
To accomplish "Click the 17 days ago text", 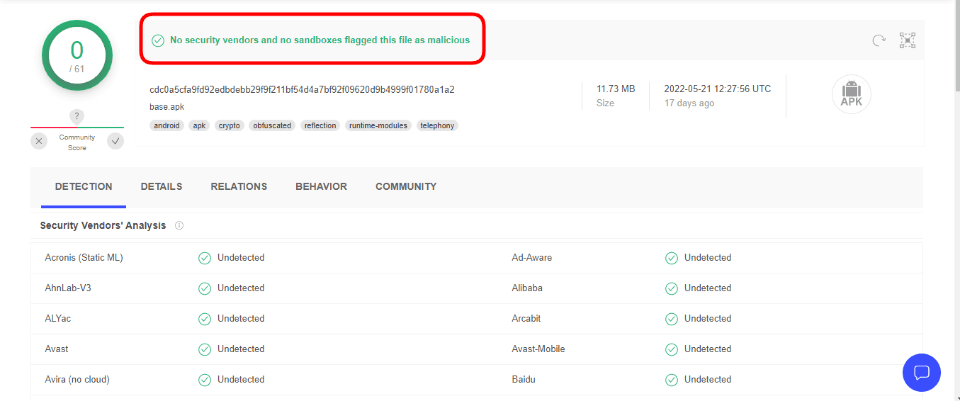I will pyautogui.click(x=689, y=103).
